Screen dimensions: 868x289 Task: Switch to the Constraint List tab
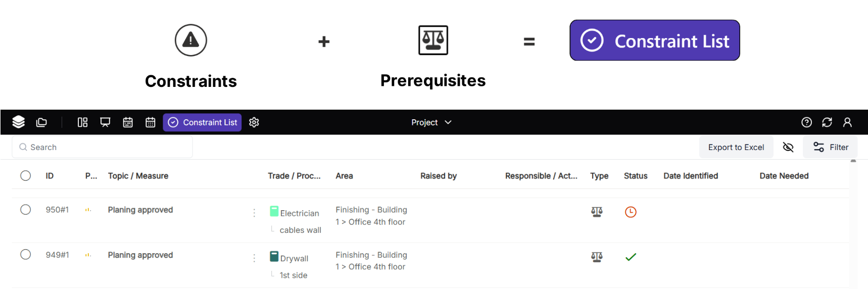pyautogui.click(x=202, y=122)
